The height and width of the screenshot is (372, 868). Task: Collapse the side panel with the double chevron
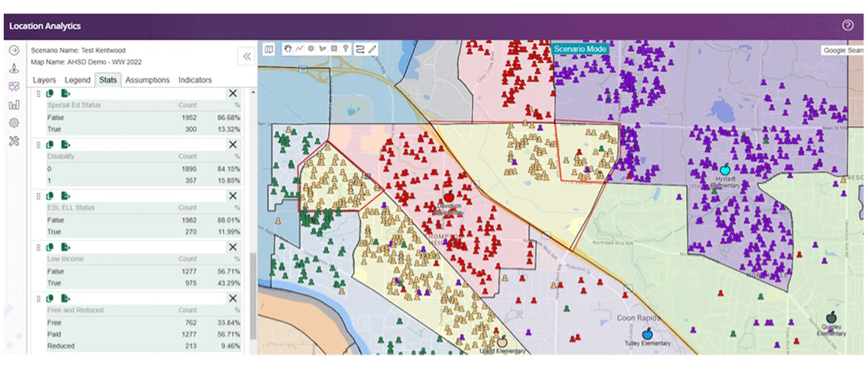click(247, 56)
